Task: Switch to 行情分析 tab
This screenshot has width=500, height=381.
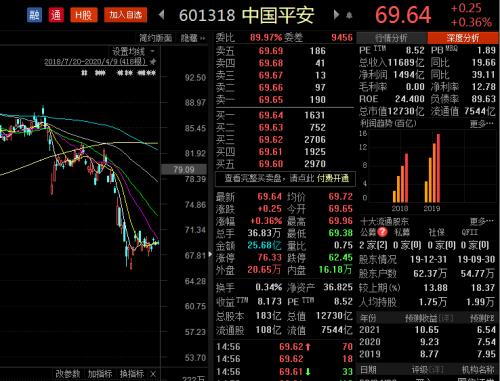Action: (x=392, y=38)
